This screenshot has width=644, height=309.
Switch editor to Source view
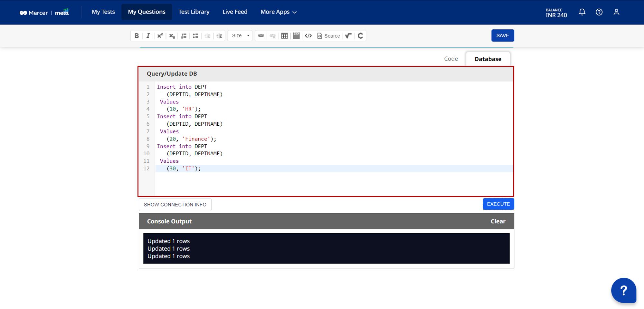(x=328, y=36)
